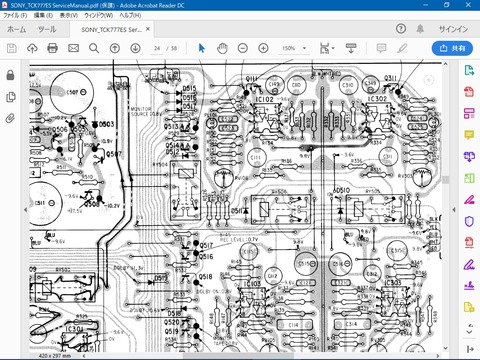Open the email send icon
Image resolution: width=480 pixels, height=360 pixels.
click(73, 48)
